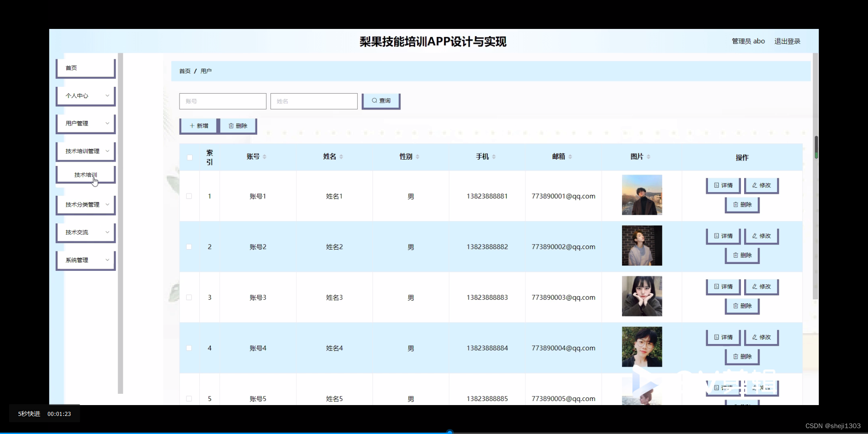Expand the 个人中心 sidebar menu
Image resolution: width=868 pixels, height=434 pixels.
point(85,95)
